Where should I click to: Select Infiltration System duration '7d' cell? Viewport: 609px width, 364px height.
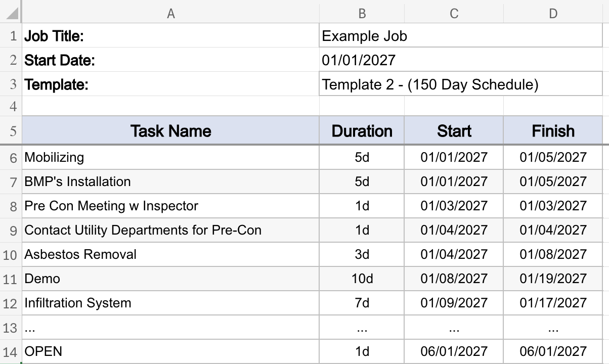point(362,303)
